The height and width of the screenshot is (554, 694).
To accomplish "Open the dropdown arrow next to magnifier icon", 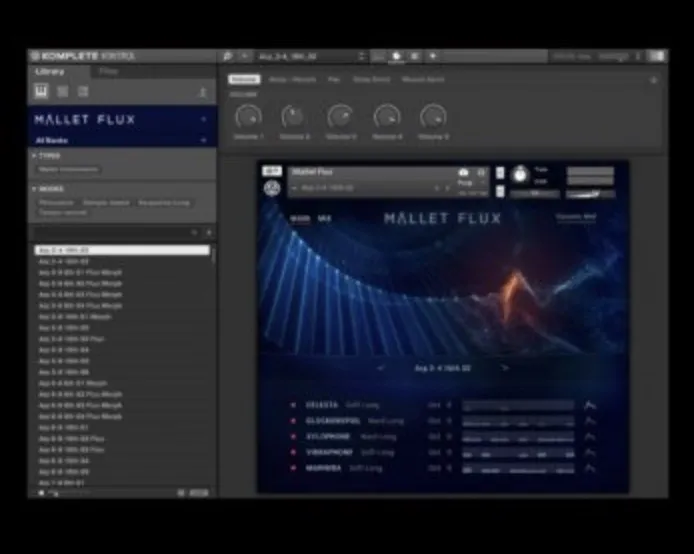I will point(244,56).
